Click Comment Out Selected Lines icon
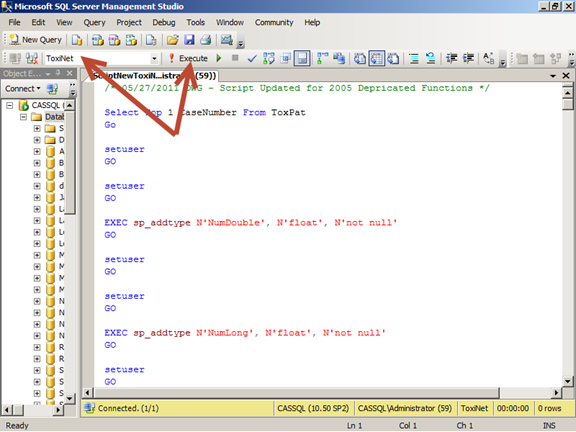Viewport: 576px width, 432px height. click(414, 58)
